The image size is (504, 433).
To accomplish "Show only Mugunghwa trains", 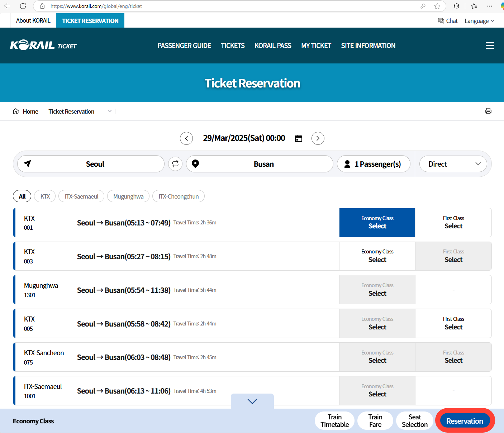I will click(x=128, y=196).
